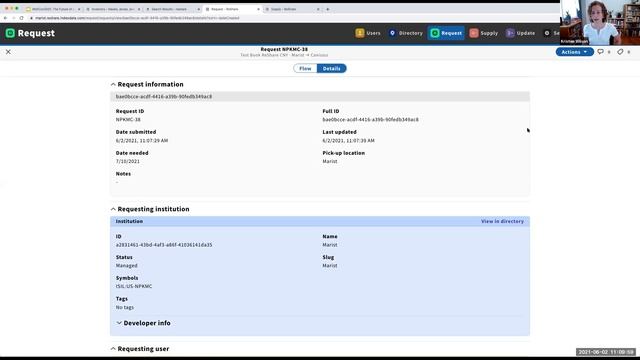Close the Supply - ReShare browser tab
The height and width of the screenshot is (360, 640).
coord(318,9)
